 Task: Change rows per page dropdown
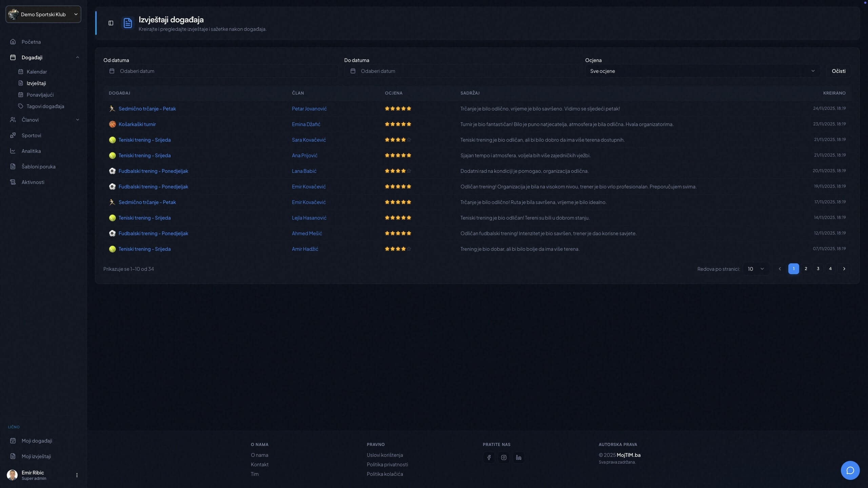[755, 269]
